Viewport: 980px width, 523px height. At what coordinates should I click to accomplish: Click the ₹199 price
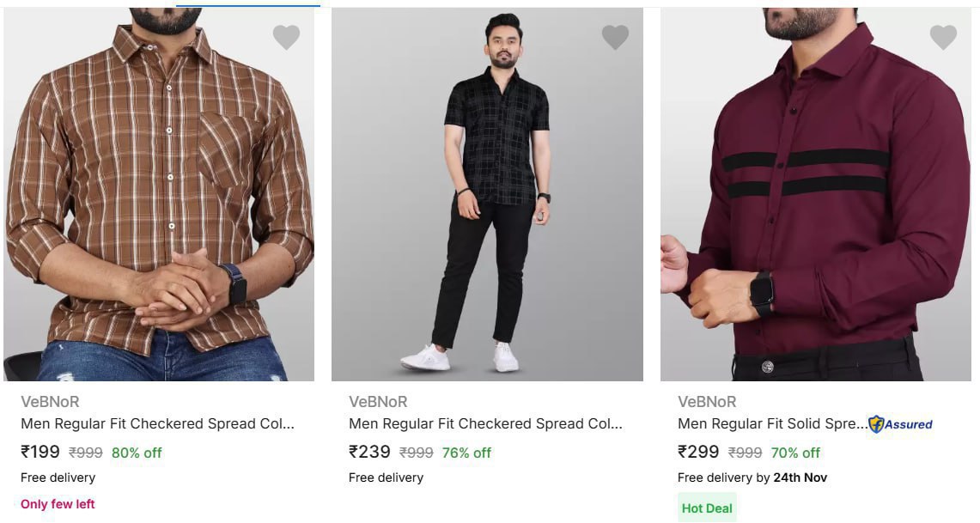click(40, 452)
